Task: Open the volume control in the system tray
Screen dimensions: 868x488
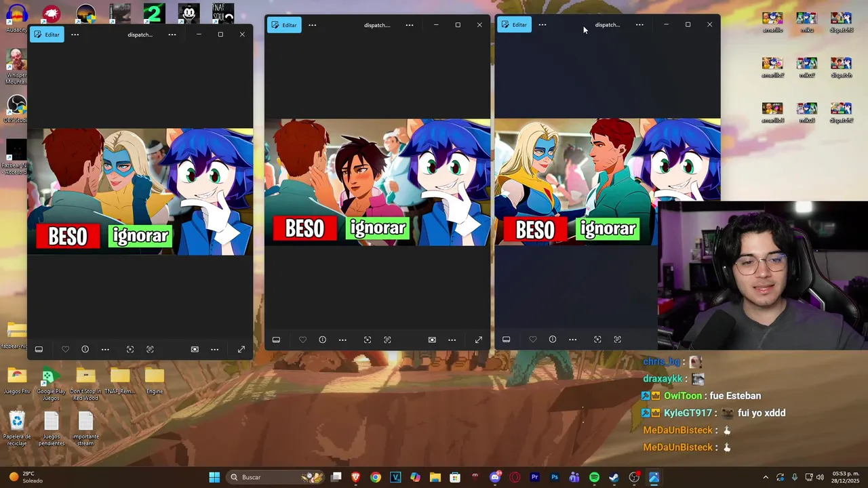Action: (x=821, y=477)
